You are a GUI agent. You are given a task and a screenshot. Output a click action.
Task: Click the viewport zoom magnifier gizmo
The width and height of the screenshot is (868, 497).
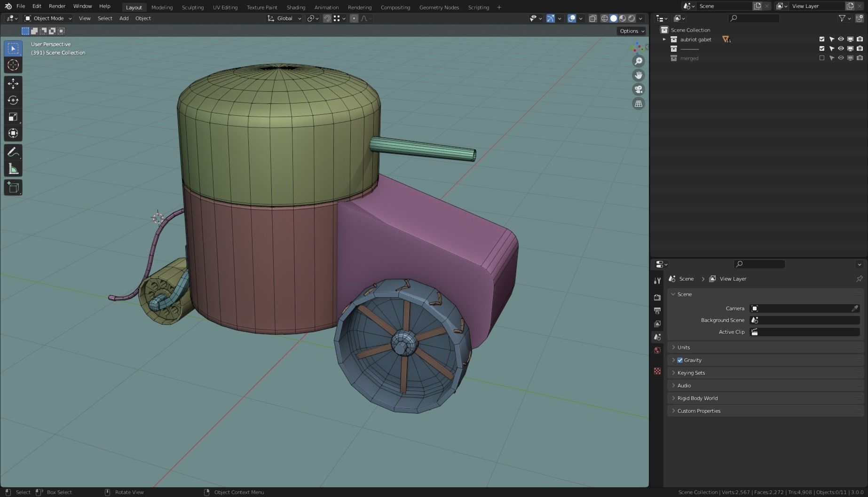pos(639,61)
